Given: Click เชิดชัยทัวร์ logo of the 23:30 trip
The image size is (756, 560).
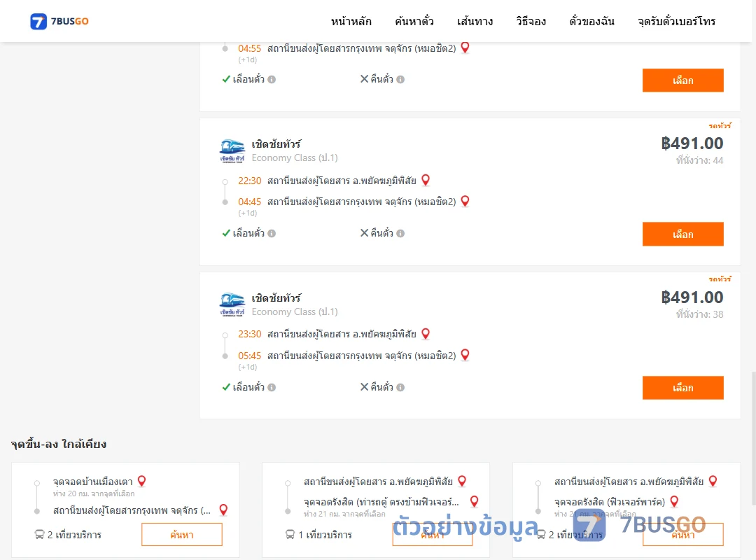Looking at the screenshot, I should point(232,304).
